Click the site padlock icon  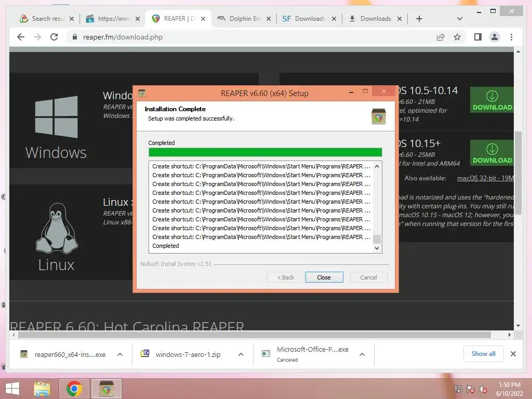pos(75,37)
